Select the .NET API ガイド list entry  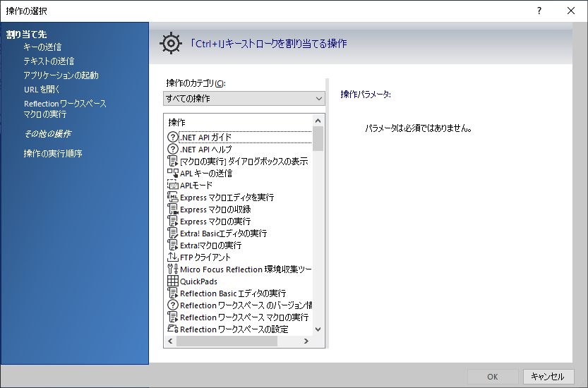[x=205, y=137]
